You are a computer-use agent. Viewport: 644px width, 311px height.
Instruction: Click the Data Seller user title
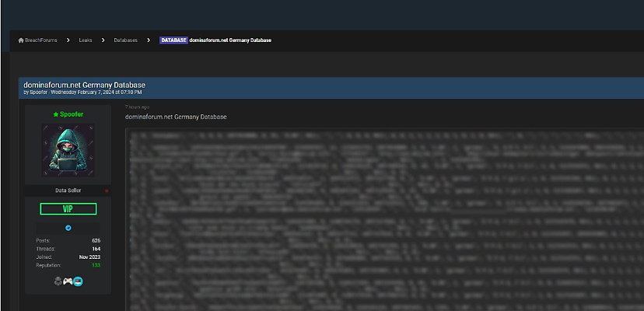[x=68, y=190]
